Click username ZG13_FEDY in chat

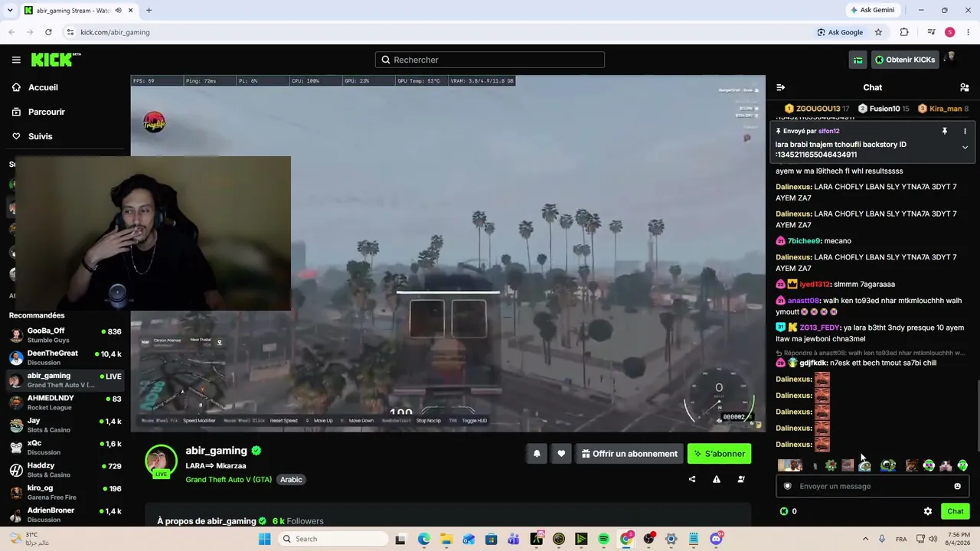click(819, 328)
